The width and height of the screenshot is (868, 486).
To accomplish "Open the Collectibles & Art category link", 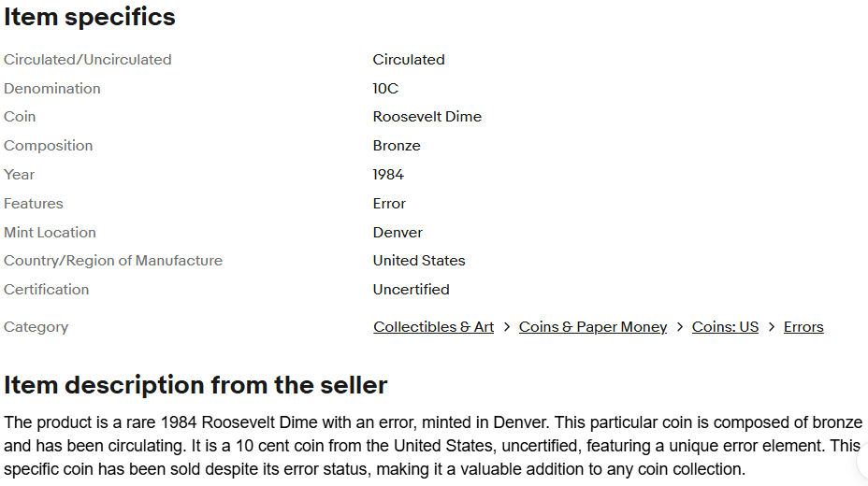I will (433, 327).
